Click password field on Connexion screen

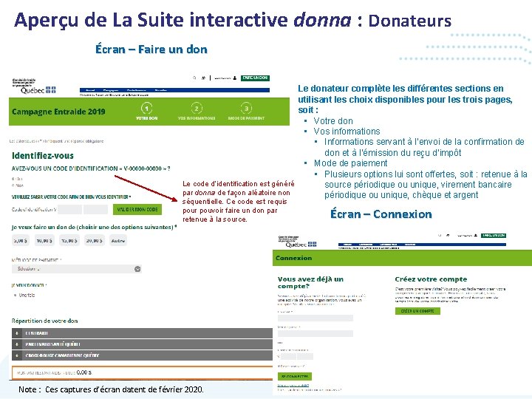pos(316,333)
